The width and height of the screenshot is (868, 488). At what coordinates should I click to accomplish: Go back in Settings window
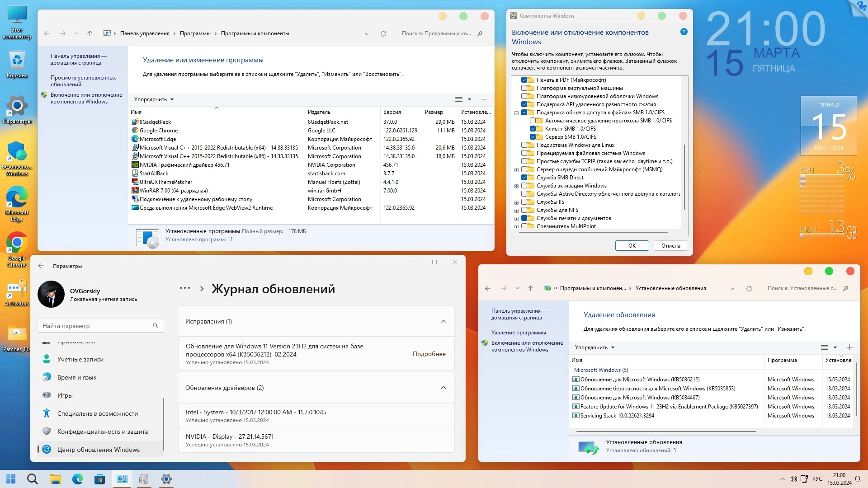point(41,266)
